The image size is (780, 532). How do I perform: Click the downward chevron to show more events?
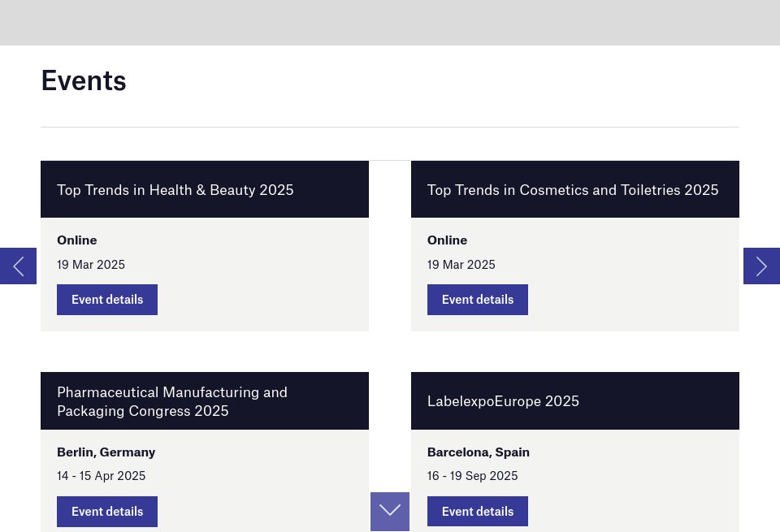(389, 511)
